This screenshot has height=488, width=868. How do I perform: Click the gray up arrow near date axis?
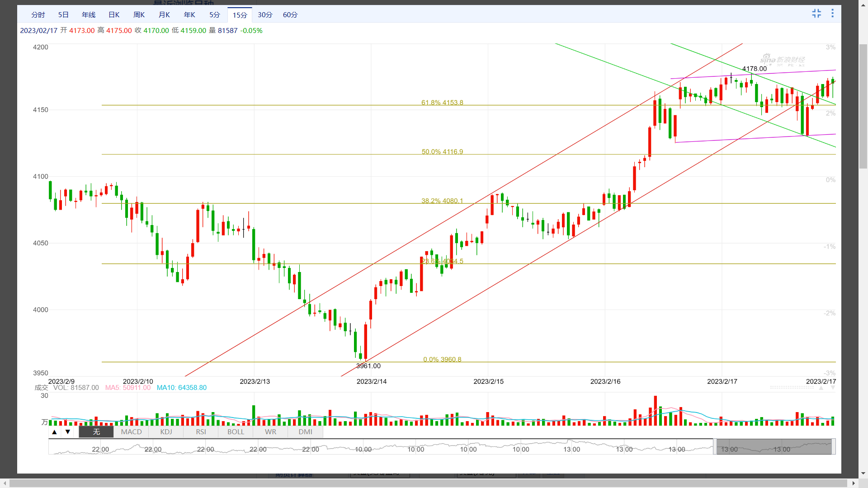(x=821, y=388)
